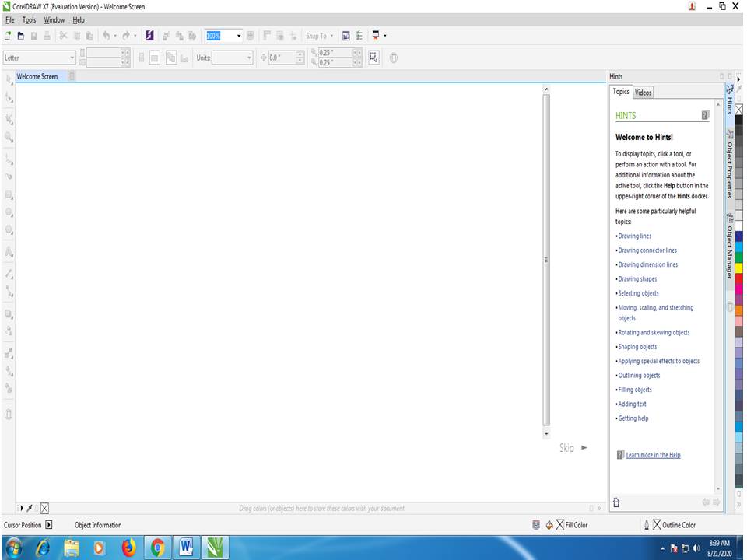This screenshot has height=560, width=747.
Task: Open the Units dropdown
Action: [x=249, y=58]
